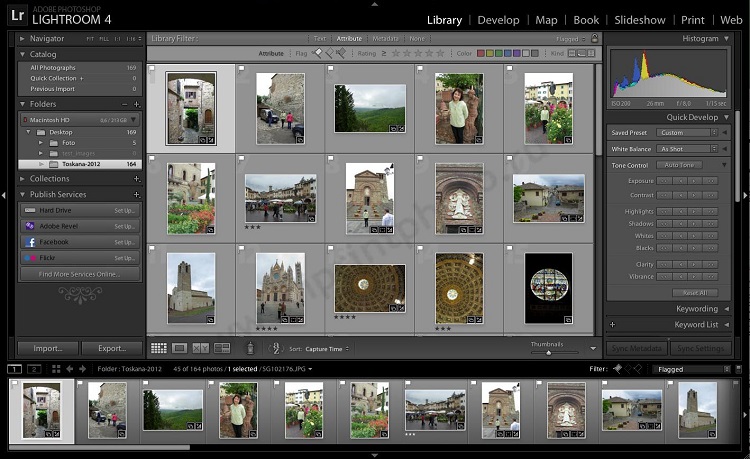This screenshot has width=750, height=459.
Task: Click the Import button
Action: (x=48, y=349)
